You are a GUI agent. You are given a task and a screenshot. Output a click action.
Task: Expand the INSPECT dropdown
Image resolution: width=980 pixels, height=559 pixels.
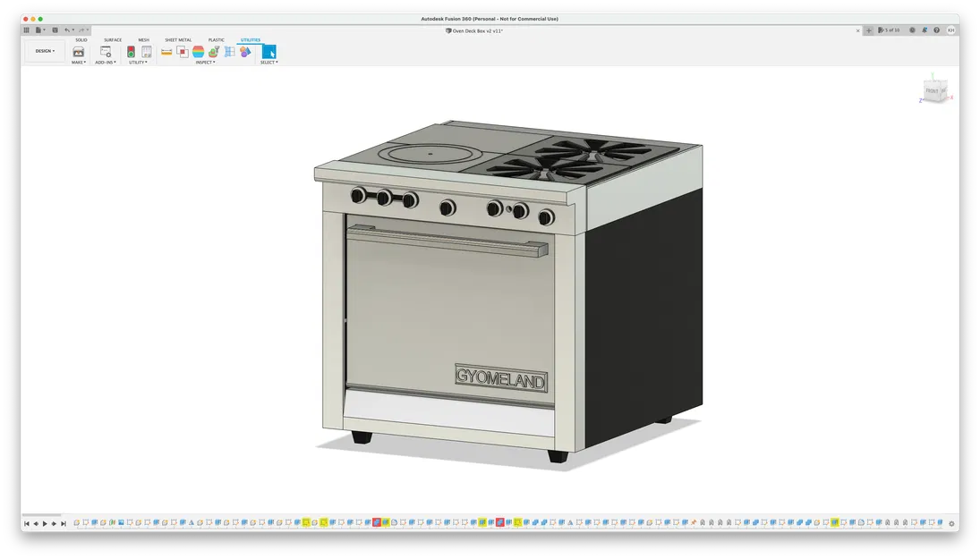[206, 63]
